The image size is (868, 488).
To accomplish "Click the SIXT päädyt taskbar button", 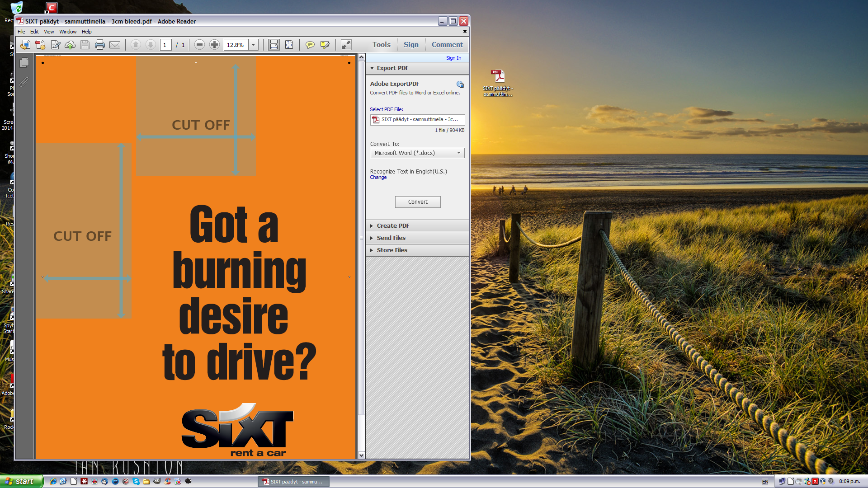I will [293, 482].
